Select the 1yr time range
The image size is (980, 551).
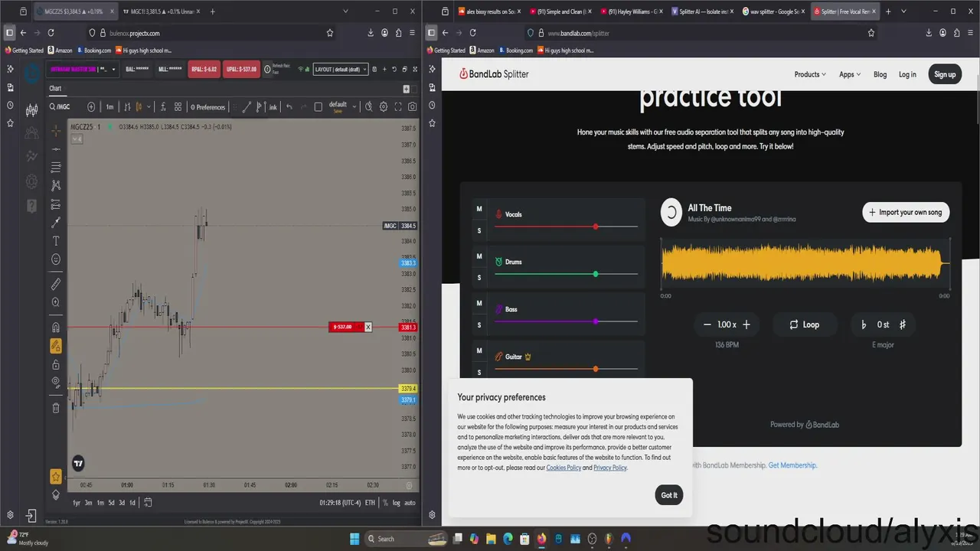(77, 503)
